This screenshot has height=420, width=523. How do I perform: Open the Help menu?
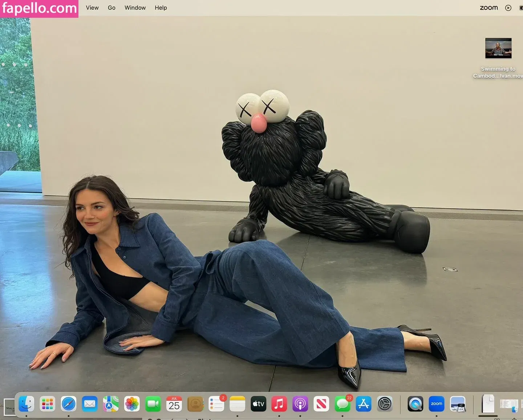click(x=161, y=8)
